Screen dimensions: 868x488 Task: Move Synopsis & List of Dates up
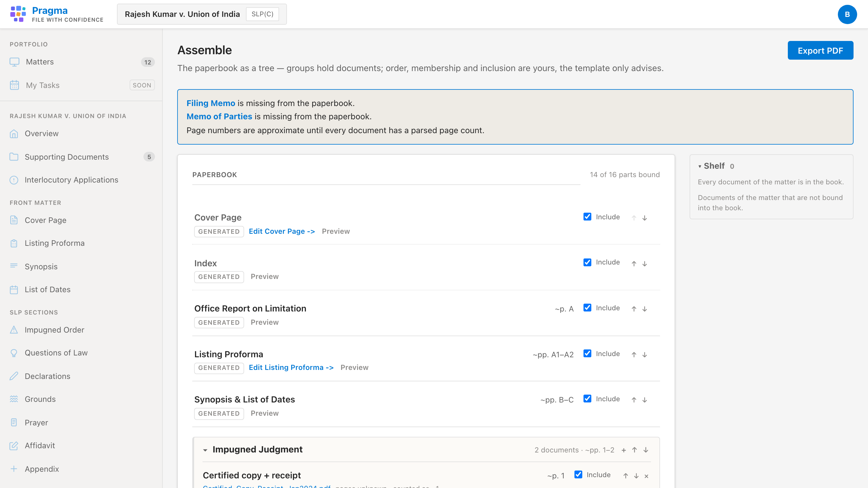[x=634, y=400]
